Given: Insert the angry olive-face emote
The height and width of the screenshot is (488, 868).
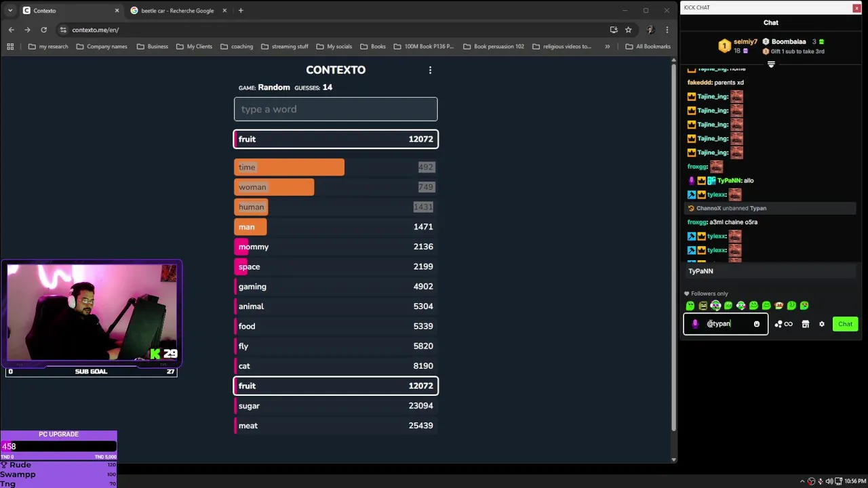Looking at the screenshot, I should (x=703, y=306).
